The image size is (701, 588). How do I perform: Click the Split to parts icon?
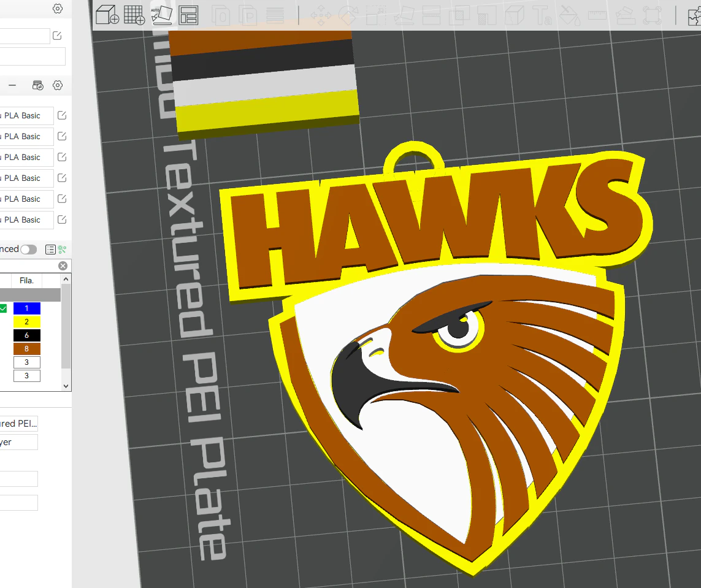(248, 16)
